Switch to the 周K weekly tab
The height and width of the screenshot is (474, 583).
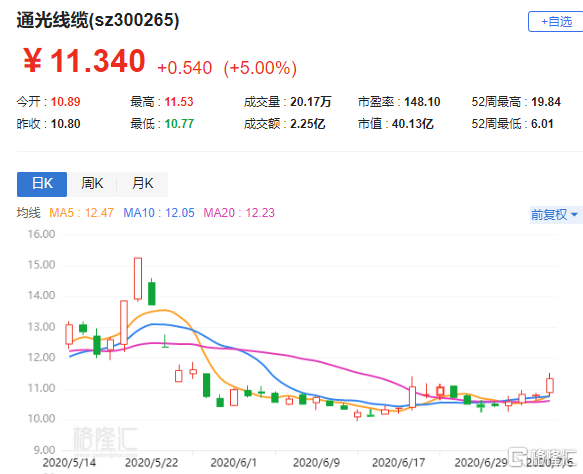(x=92, y=184)
